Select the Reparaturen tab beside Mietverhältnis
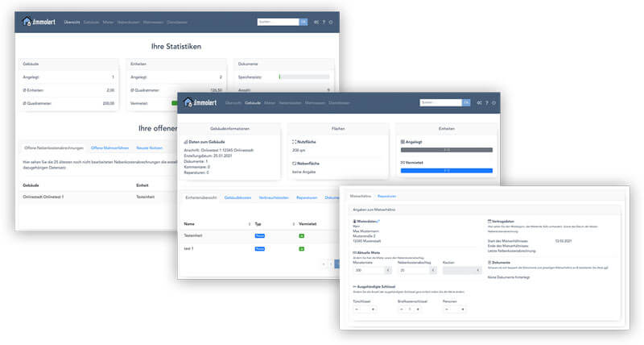 coord(386,196)
